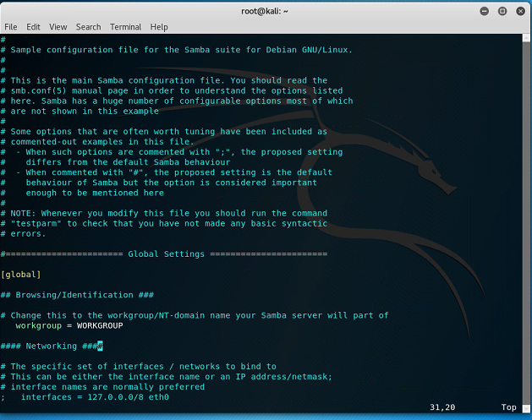Click the 'are not shown in this example' line

(80, 111)
